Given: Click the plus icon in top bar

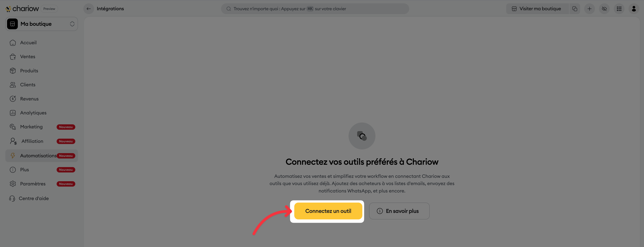Looking at the screenshot, I should 589,9.
